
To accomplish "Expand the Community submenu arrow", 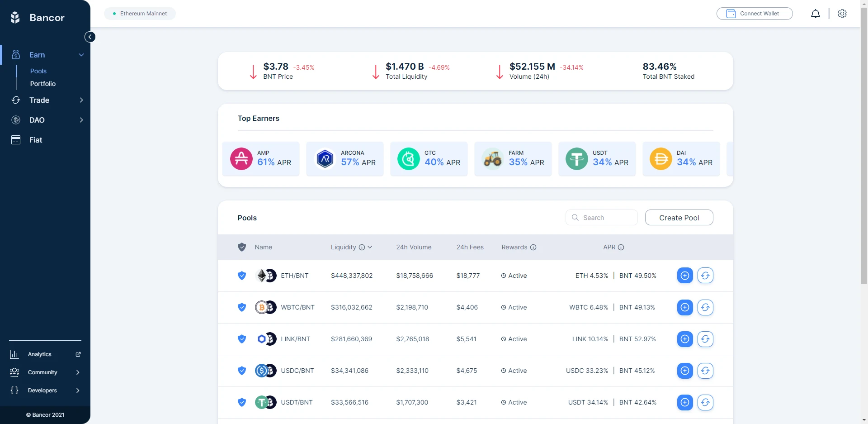I will point(78,372).
